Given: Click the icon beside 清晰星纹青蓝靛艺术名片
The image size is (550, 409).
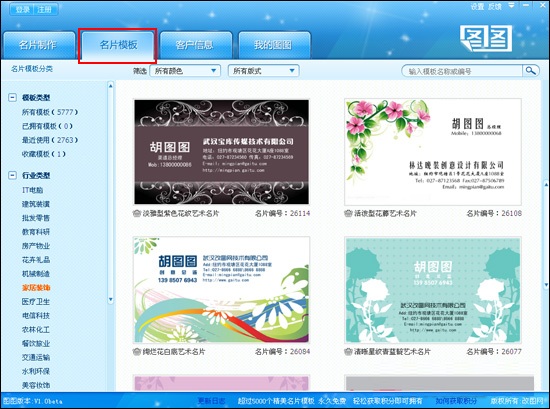Looking at the screenshot, I should click(348, 351).
